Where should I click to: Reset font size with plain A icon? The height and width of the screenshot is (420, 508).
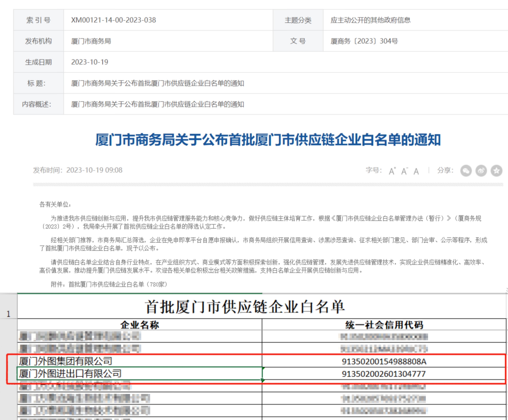pos(416,171)
